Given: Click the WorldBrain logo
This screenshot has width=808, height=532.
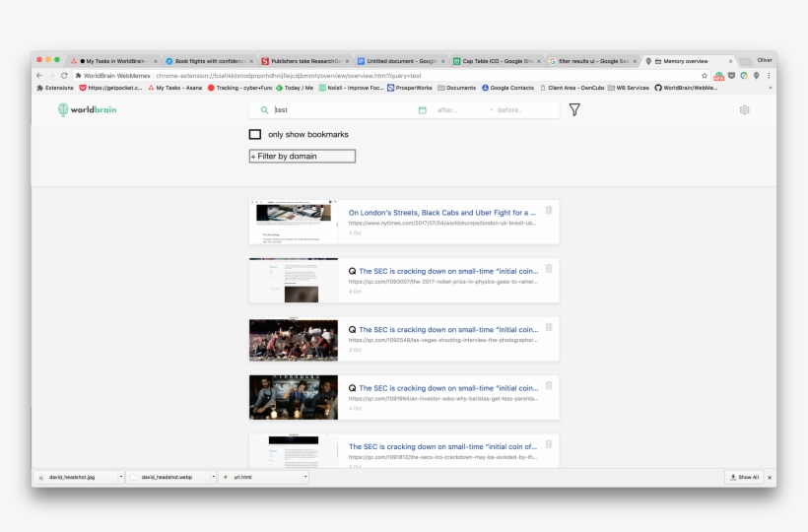Looking at the screenshot, I should (x=87, y=110).
